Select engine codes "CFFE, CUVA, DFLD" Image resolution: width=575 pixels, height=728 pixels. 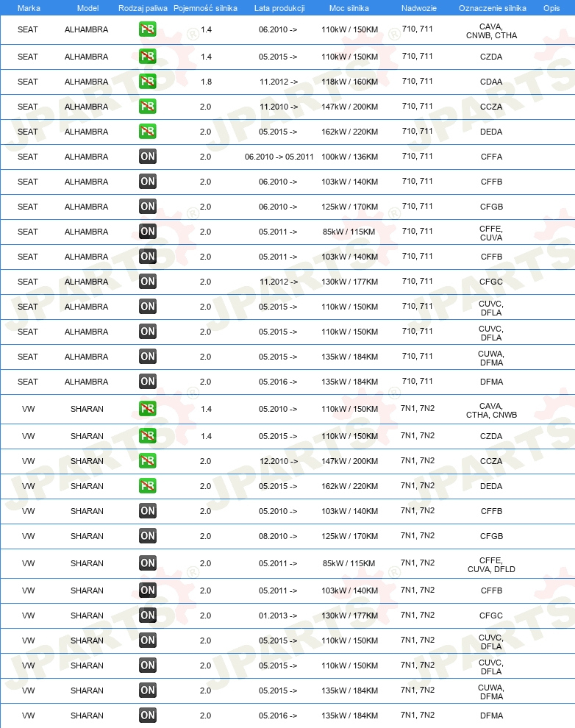491,565
